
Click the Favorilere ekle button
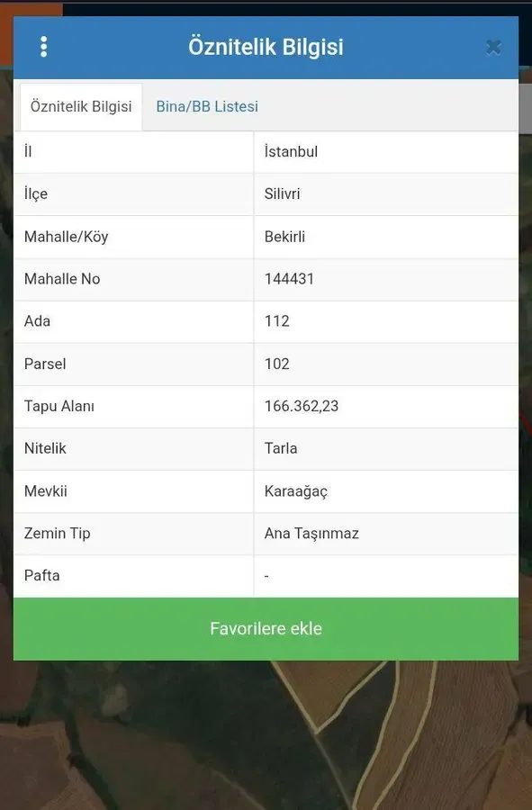(x=266, y=629)
